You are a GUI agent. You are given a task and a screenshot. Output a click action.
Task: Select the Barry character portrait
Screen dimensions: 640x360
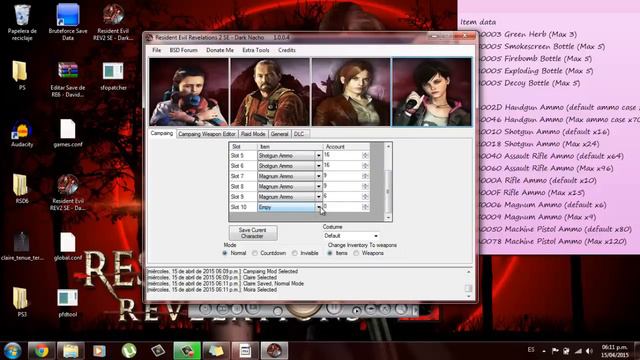click(270, 92)
